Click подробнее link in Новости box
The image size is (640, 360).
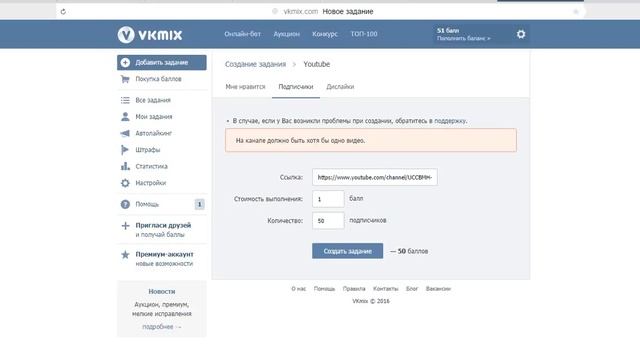click(x=161, y=327)
